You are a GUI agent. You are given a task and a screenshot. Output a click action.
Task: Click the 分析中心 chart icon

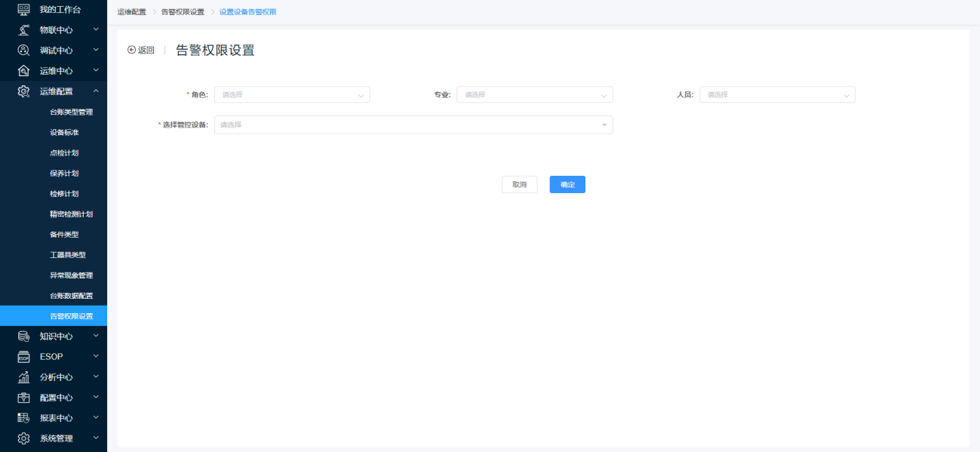click(23, 377)
